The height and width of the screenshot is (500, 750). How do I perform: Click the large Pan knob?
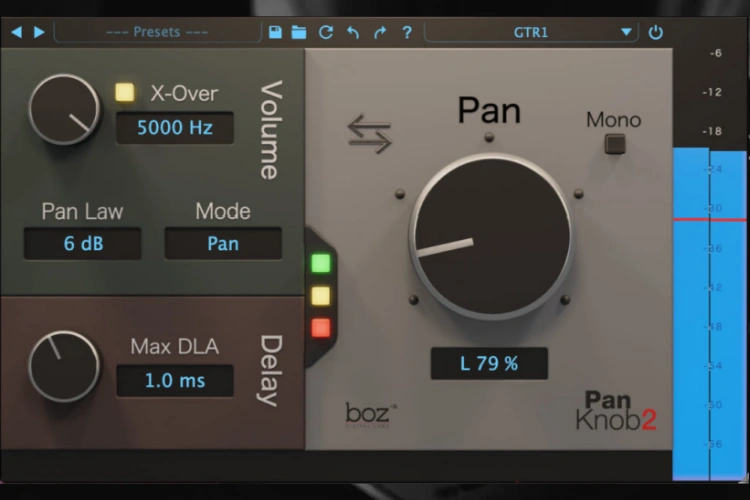491,236
